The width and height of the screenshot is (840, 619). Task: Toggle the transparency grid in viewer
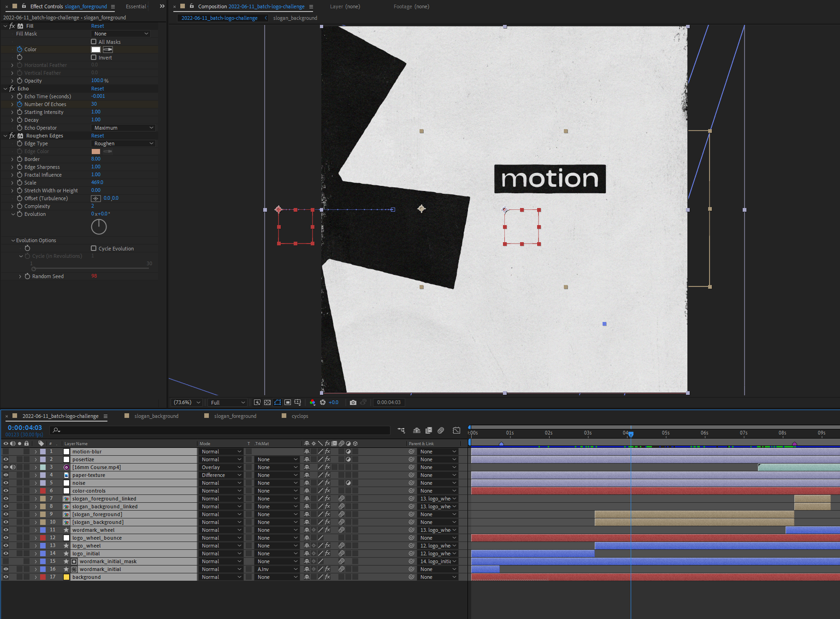[x=267, y=403]
